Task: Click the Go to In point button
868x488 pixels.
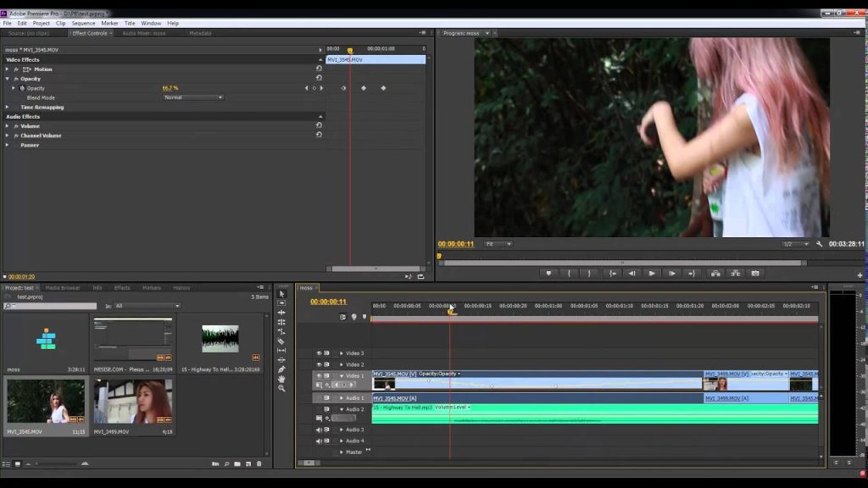Action: tap(612, 274)
